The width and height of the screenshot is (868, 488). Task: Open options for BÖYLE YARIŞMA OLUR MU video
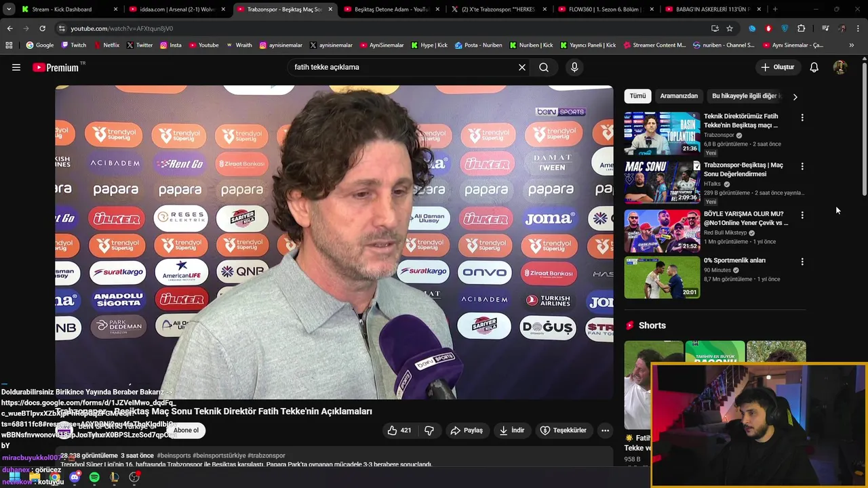[x=802, y=215]
